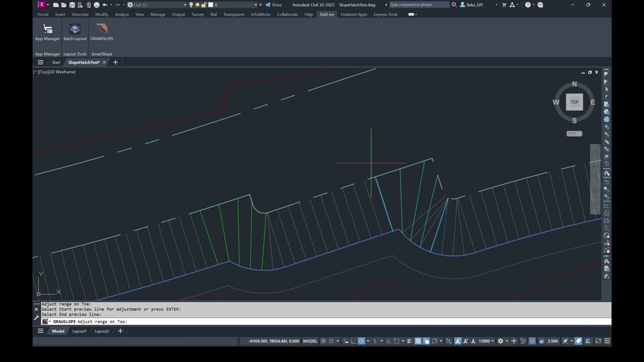Open the Survey ribbon tab
Viewport: 644px width, 362px height.
pyautogui.click(x=198, y=15)
